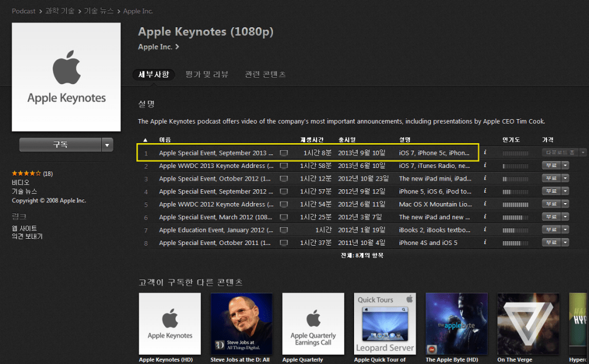Open dropdown beside downloading September 2013 button

[583, 152]
